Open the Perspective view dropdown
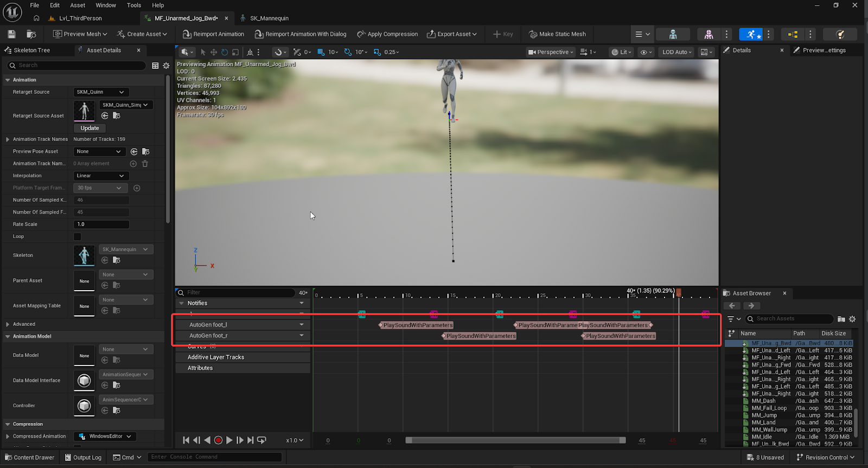This screenshot has height=468, width=868. pyautogui.click(x=550, y=52)
